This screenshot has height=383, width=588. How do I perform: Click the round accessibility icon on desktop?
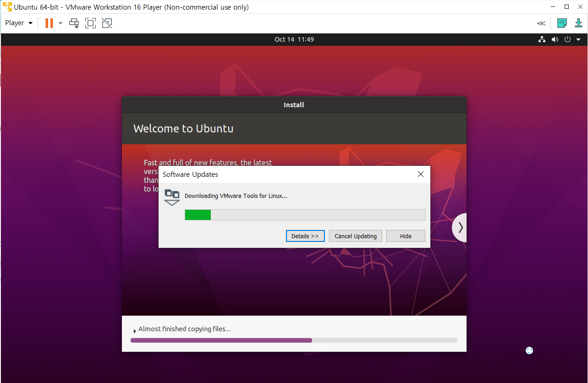tap(529, 350)
